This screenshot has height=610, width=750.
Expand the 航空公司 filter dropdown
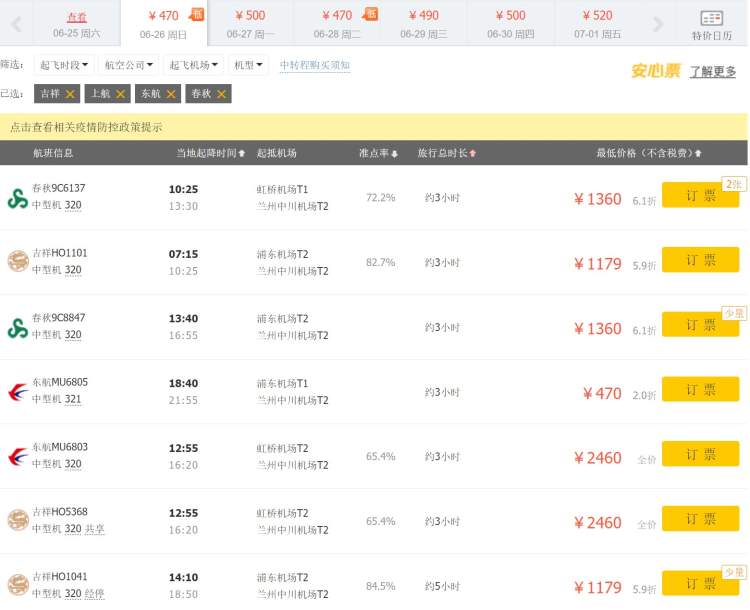(129, 65)
